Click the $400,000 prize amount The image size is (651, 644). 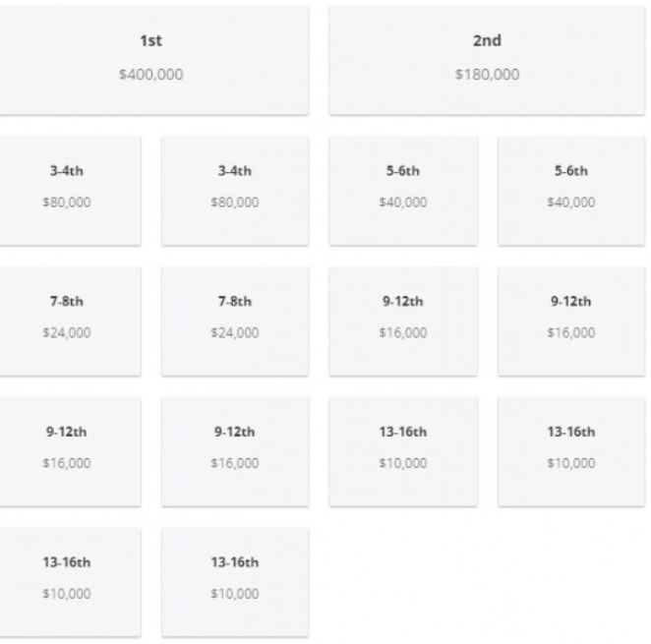coord(151,75)
